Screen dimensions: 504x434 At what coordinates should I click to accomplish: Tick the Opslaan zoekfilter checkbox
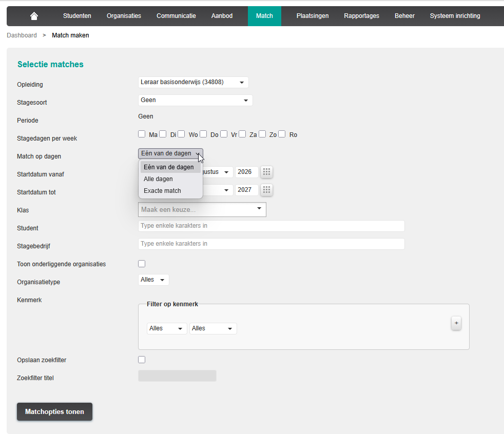click(x=142, y=360)
